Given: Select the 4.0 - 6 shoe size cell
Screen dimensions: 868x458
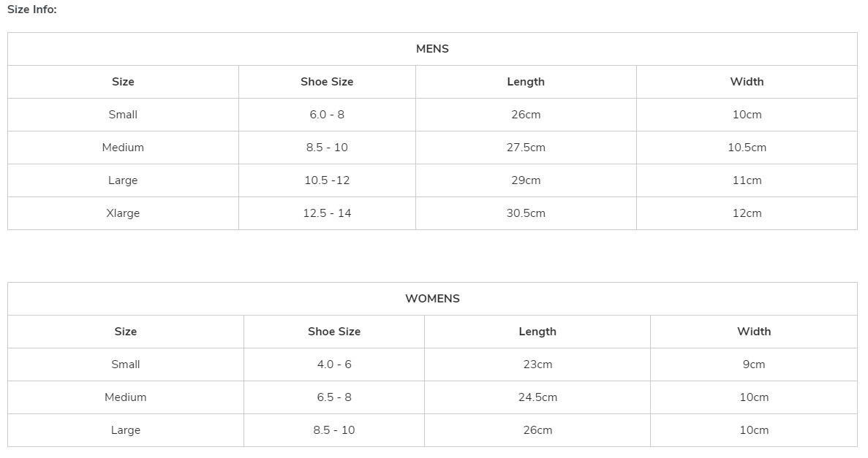Looking at the screenshot, I should (x=334, y=365).
